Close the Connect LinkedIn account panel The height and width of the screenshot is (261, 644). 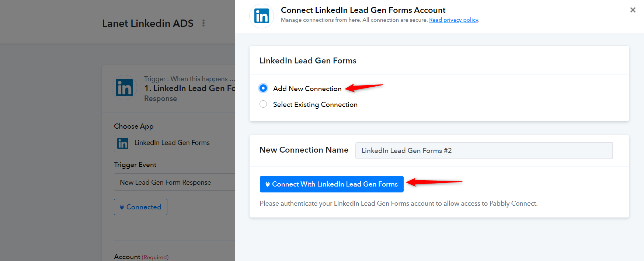pos(633,10)
